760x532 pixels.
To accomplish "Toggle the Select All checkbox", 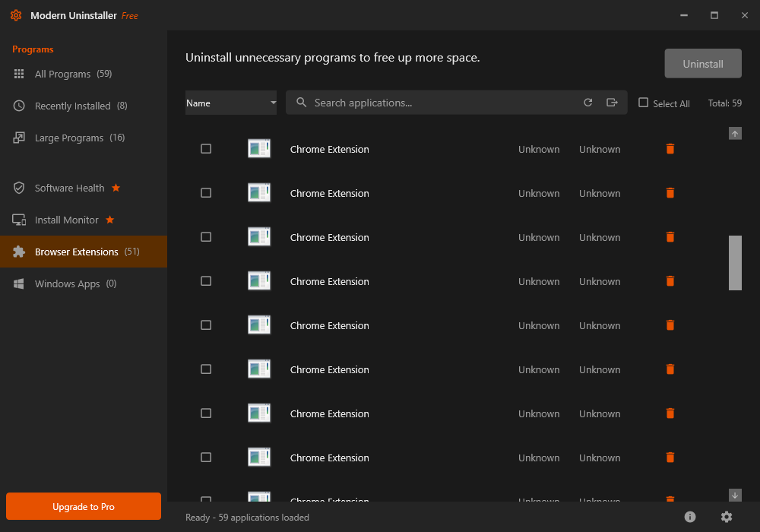I will tap(643, 103).
